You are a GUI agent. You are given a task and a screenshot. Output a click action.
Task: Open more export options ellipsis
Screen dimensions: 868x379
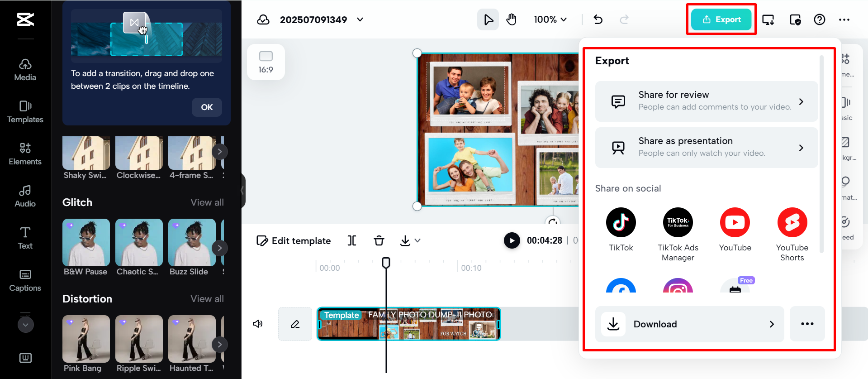[807, 324]
